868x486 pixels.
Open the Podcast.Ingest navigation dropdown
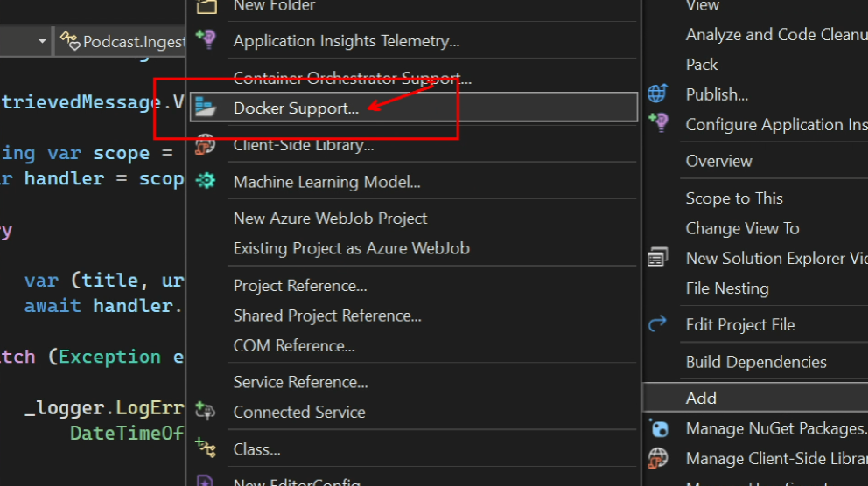122,41
